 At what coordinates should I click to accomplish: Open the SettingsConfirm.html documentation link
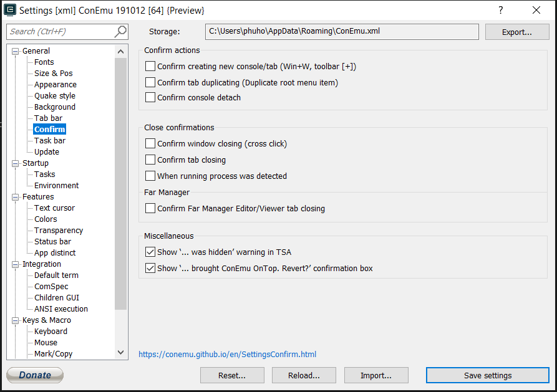point(228,354)
